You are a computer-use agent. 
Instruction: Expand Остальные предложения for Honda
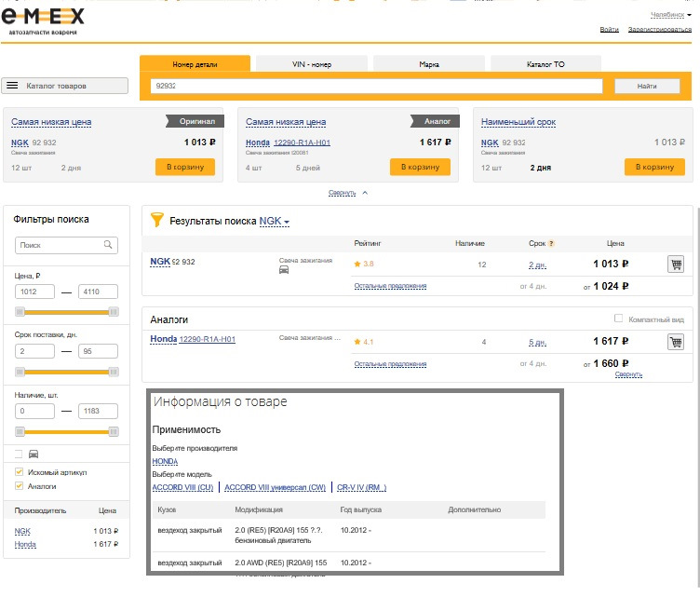pyautogui.click(x=390, y=364)
